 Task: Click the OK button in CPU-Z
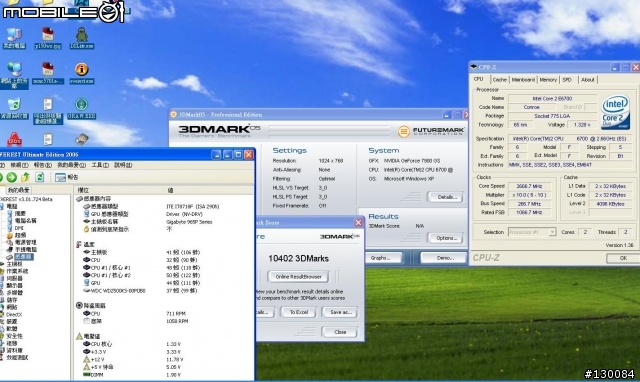[x=622, y=258]
